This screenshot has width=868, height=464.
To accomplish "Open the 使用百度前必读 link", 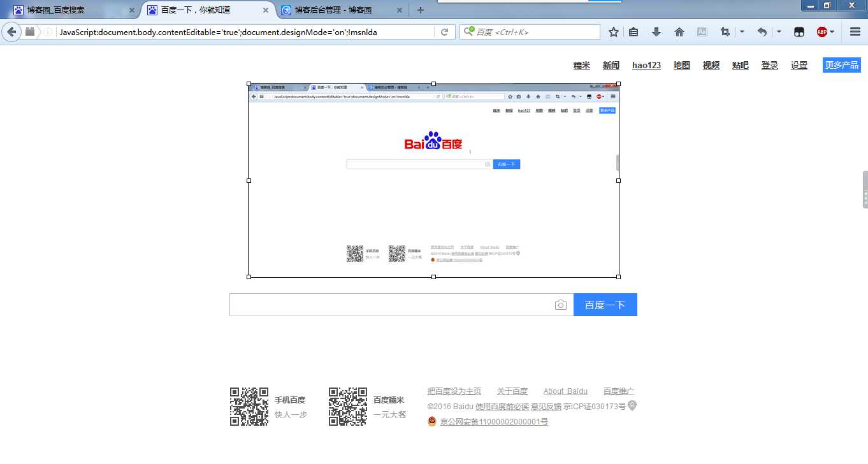I will (x=502, y=407).
